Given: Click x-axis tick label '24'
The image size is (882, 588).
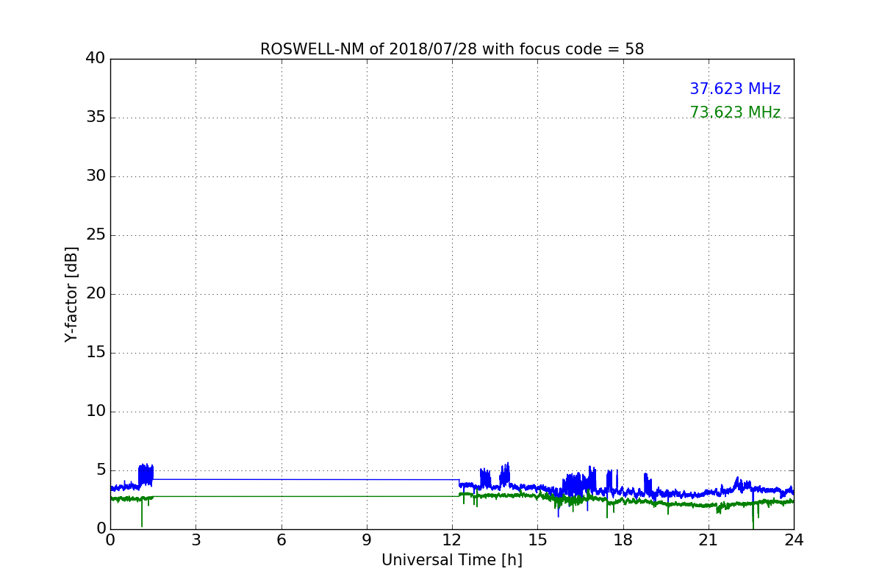Looking at the screenshot, I should click(x=794, y=539).
